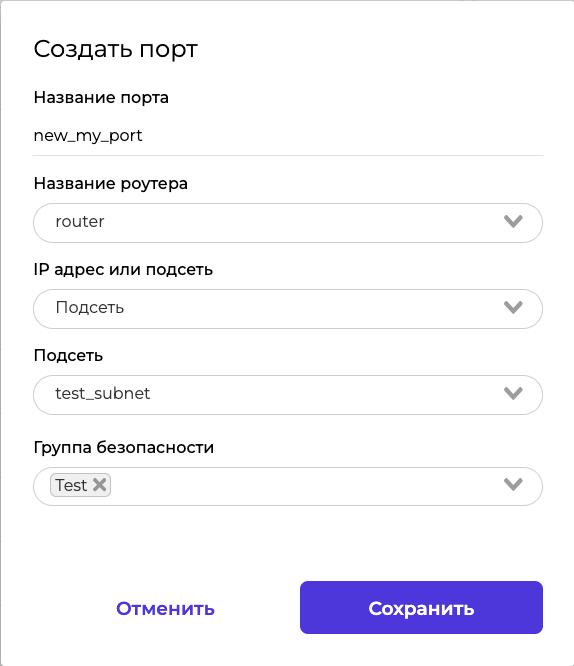Click the IP адрес или подсеть label
This screenshot has width=574, height=666.
tap(123, 269)
